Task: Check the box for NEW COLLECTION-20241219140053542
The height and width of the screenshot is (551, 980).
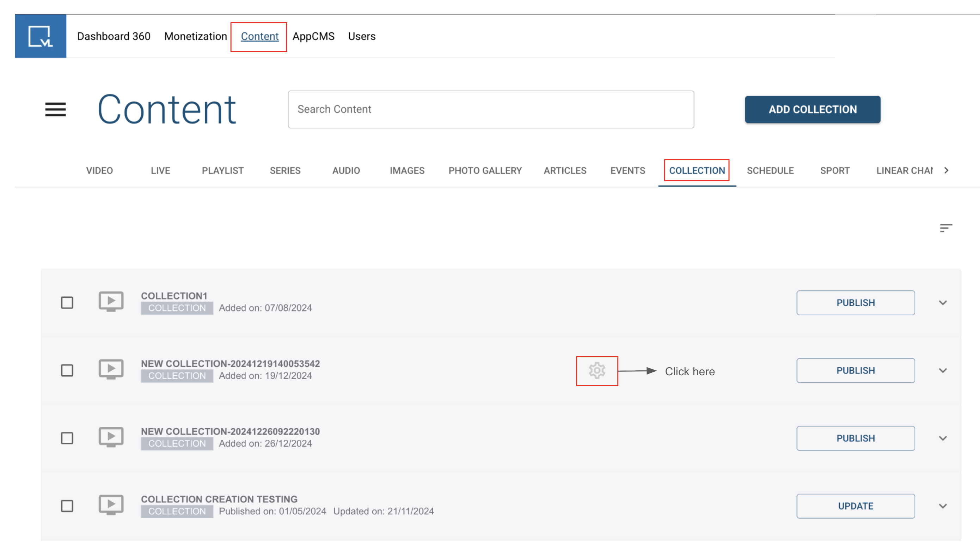Action: (x=67, y=370)
